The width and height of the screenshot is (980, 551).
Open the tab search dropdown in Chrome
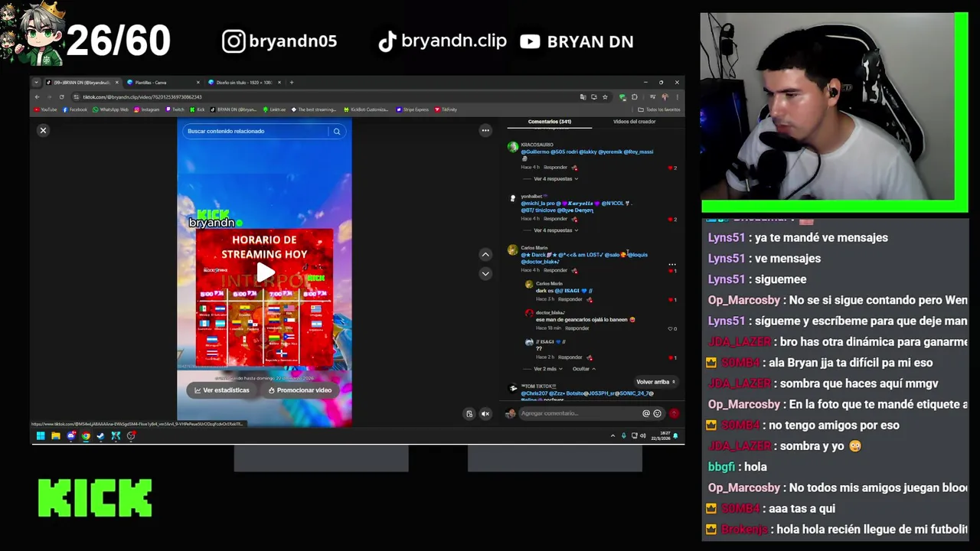[36, 83]
